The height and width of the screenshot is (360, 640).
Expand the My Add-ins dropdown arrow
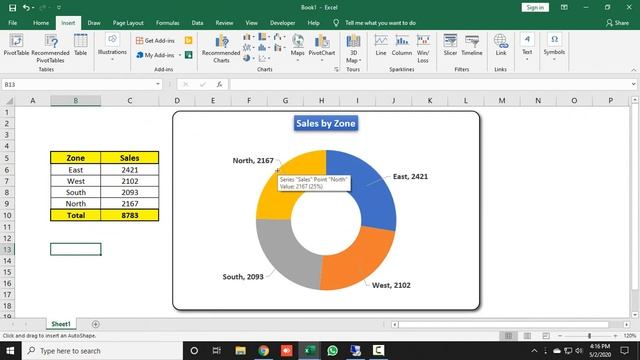[x=180, y=55]
